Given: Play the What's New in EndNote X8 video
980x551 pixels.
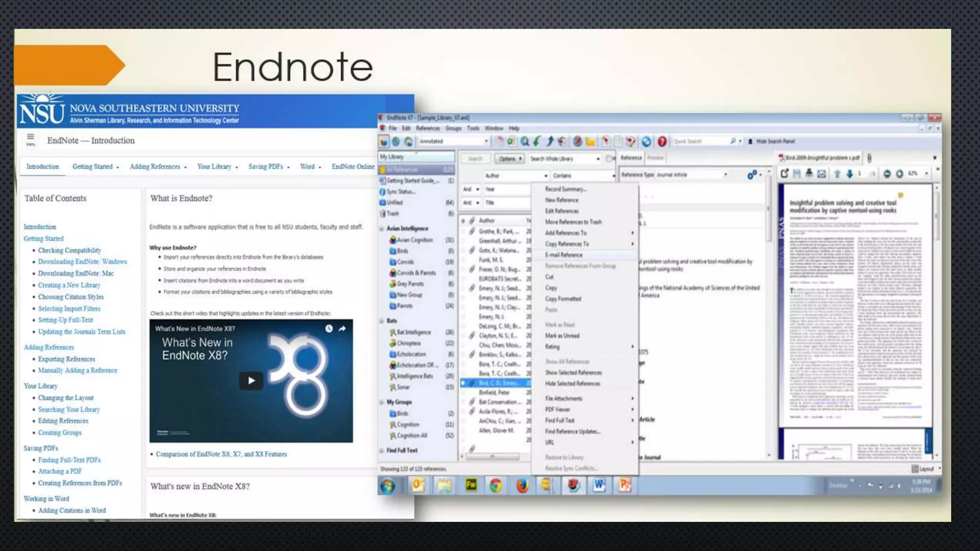Looking at the screenshot, I should tap(251, 381).
